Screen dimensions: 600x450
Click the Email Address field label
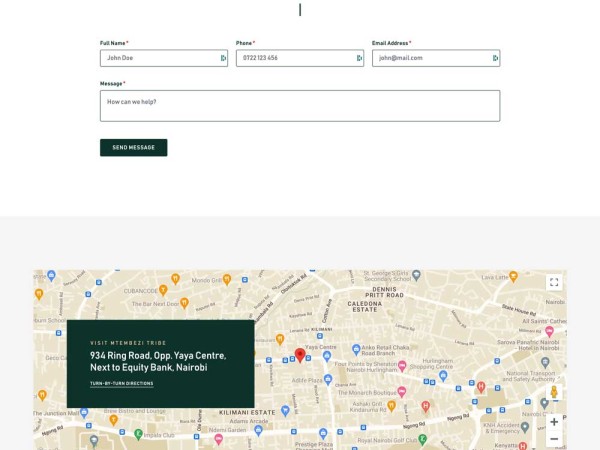[x=391, y=43]
